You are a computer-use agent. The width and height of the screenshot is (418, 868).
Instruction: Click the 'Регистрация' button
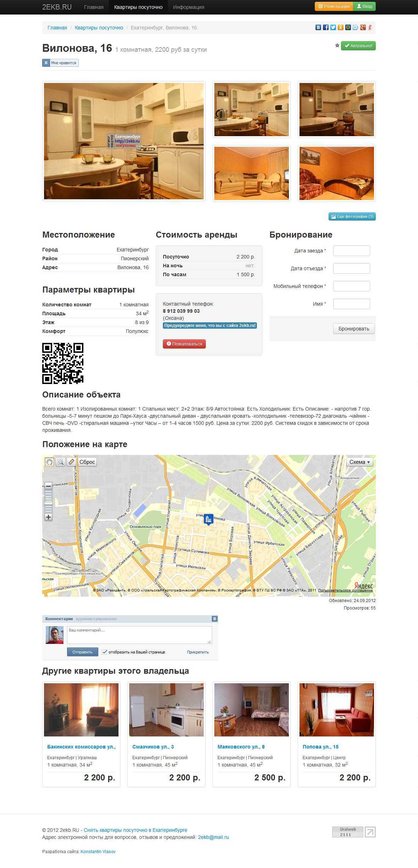tap(334, 6)
